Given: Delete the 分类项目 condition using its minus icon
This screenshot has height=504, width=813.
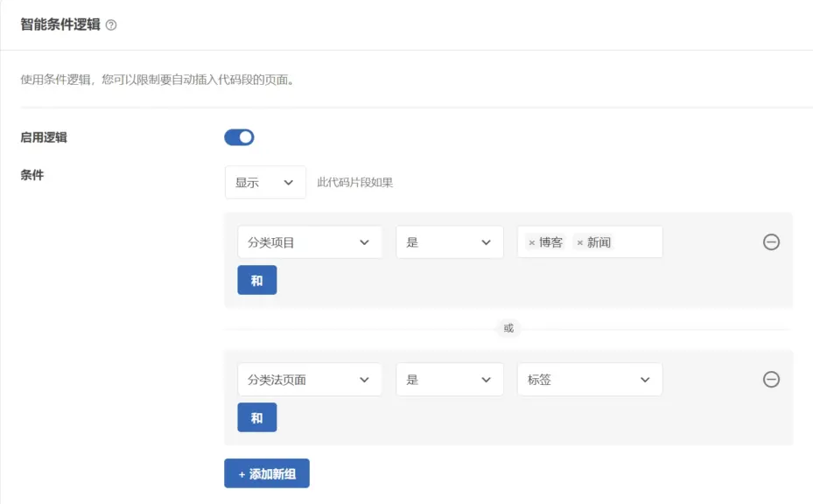Looking at the screenshot, I should click(x=771, y=242).
